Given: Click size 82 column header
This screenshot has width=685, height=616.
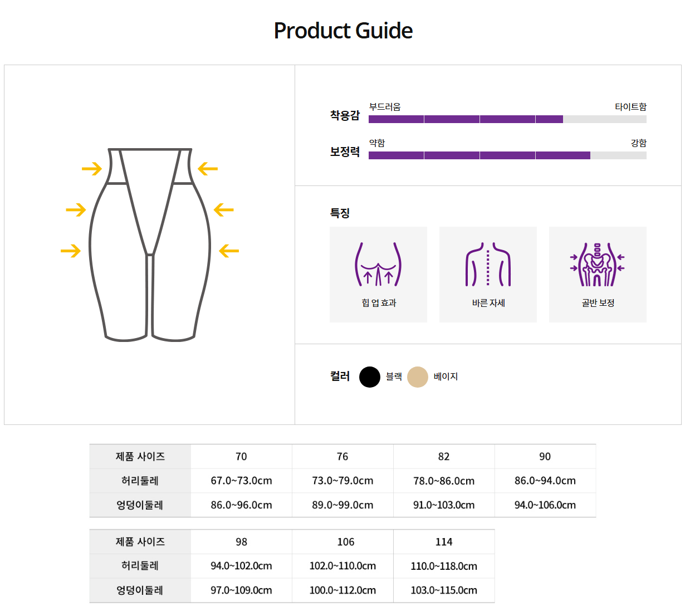Looking at the screenshot, I should (x=444, y=457).
